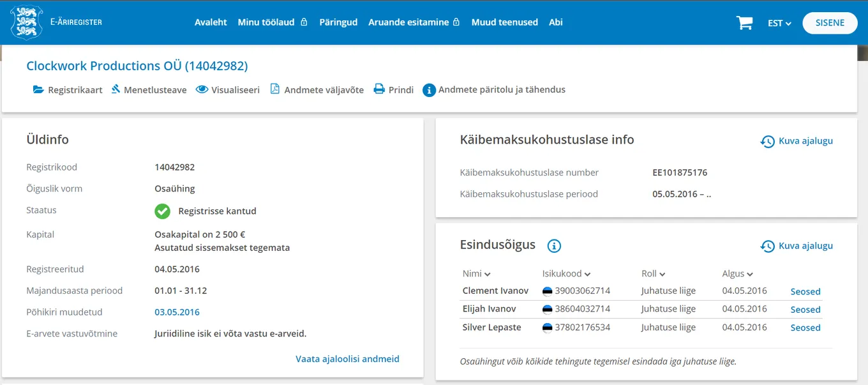This screenshot has width=868, height=385.
Task: Select the registrikood value 14042982
Action: (x=174, y=167)
